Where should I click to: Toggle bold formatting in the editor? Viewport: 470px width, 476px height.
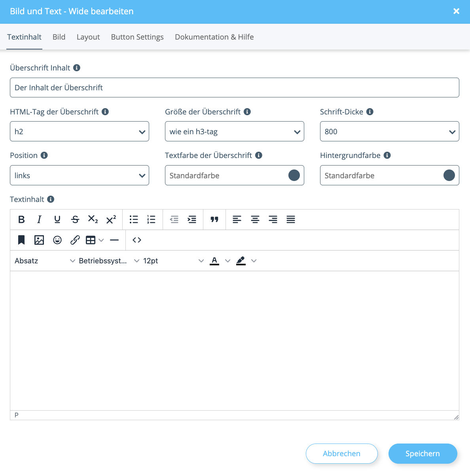(21, 219)
